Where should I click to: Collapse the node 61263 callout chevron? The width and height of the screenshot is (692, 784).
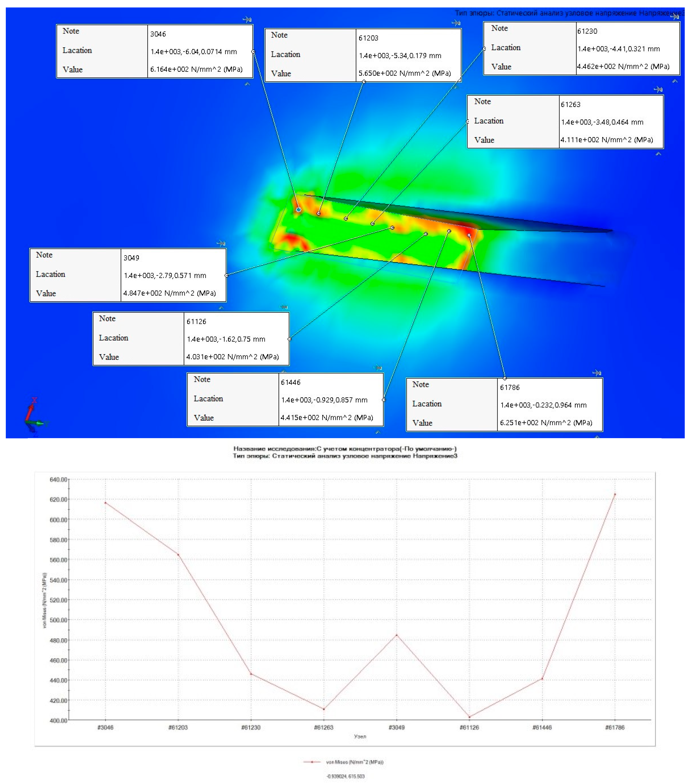pyautogui.click(x=658, y=154)
